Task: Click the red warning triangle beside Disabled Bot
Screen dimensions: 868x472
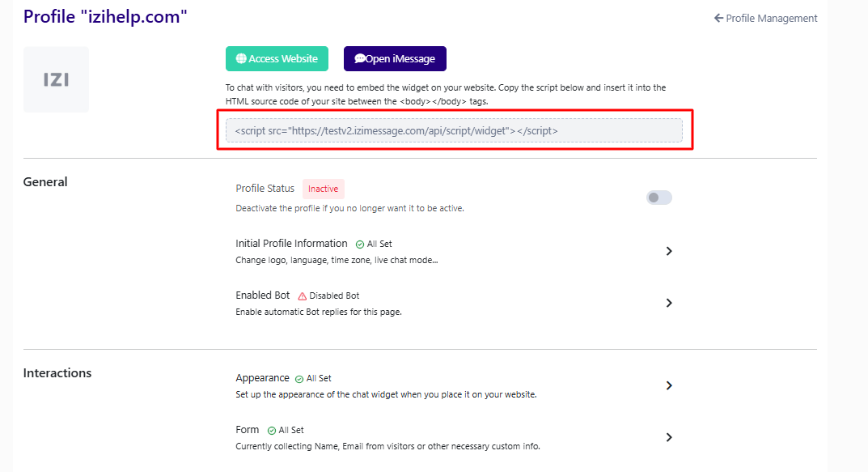Action: (303, 296)
